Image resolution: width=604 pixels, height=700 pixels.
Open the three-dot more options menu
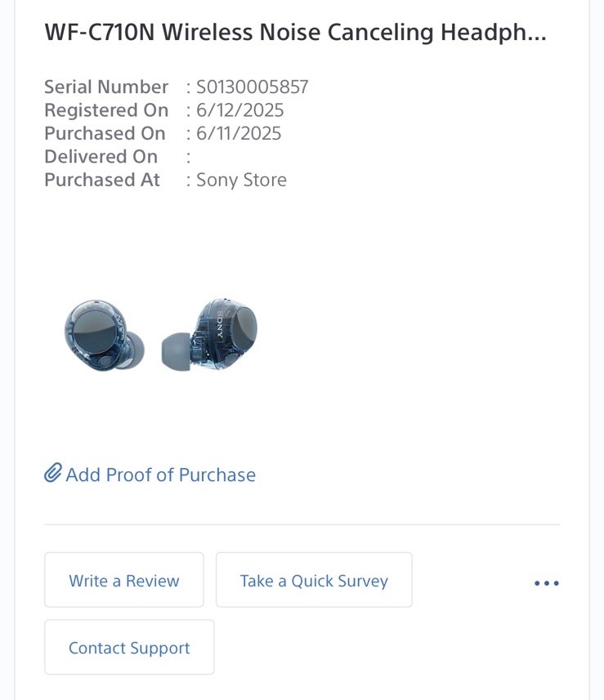546,582
